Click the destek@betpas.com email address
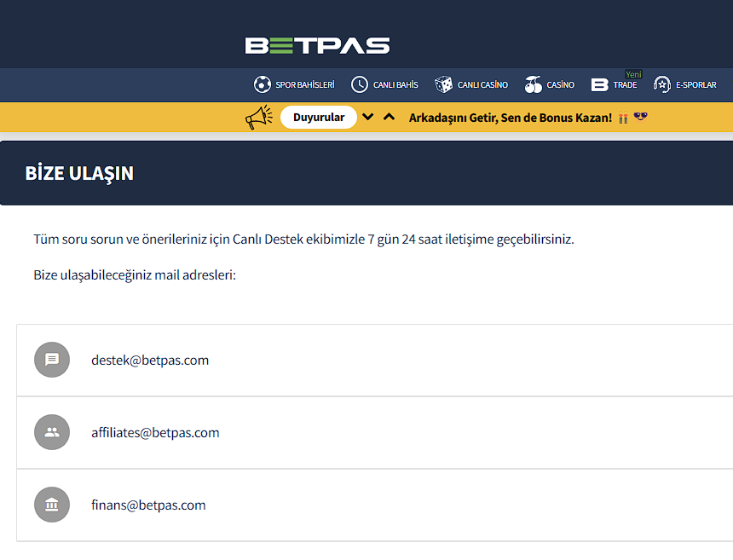The height and width of the screenshot is (560, 733). point(150,361)
